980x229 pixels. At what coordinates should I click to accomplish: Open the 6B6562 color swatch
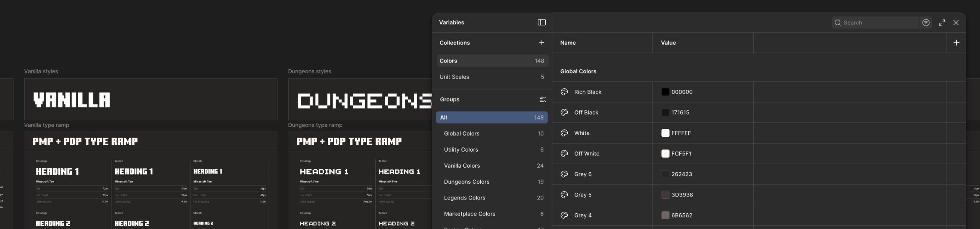[x=665, y=215]
